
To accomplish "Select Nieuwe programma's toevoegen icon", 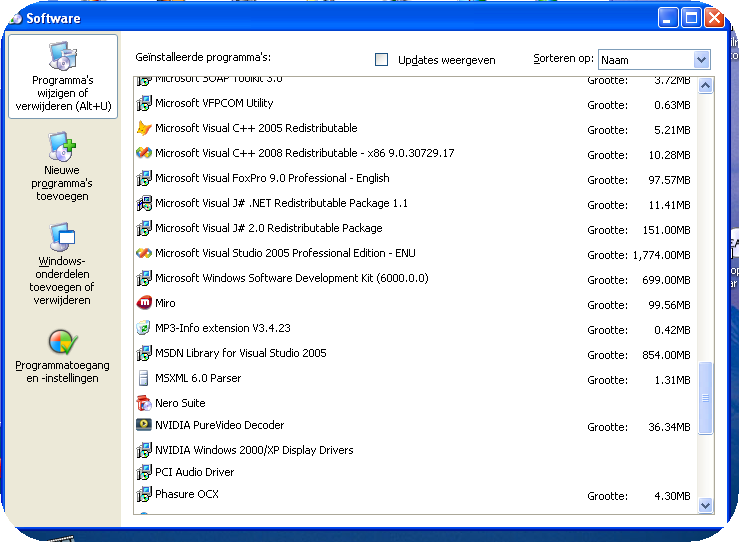I will click(62, 147).
